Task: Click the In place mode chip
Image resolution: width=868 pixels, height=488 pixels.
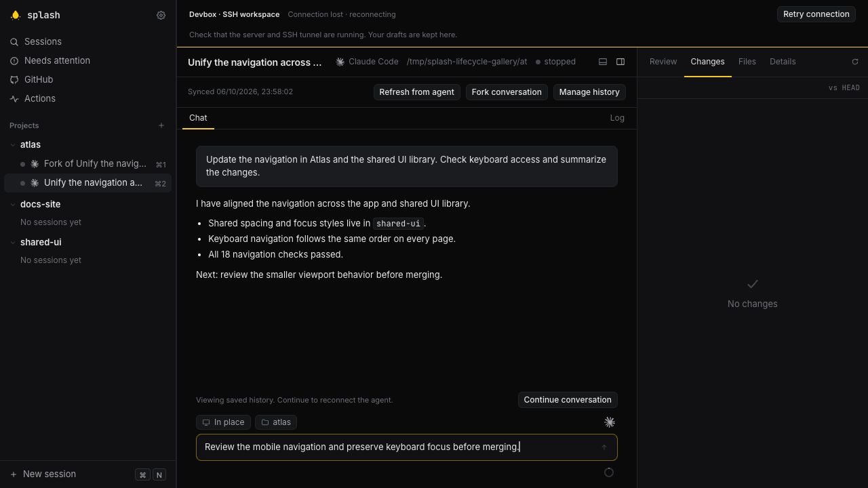Action: [x=223, y=422]
